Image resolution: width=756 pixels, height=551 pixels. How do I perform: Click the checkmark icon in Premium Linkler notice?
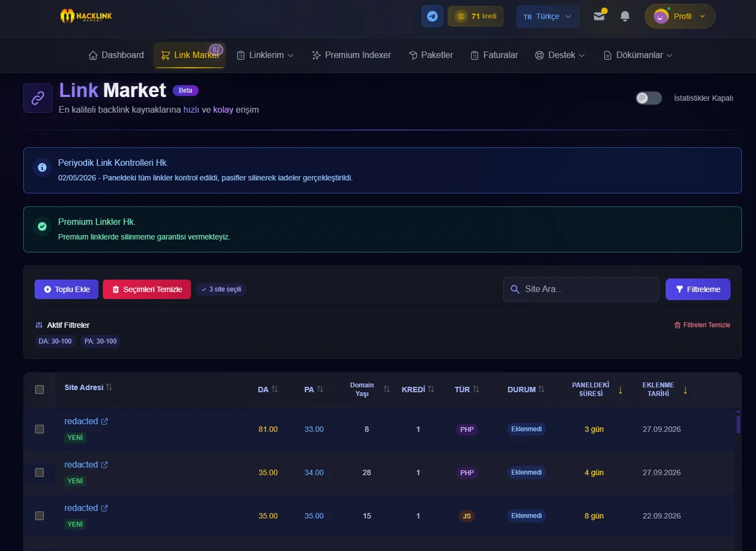(x=42, y=226)
